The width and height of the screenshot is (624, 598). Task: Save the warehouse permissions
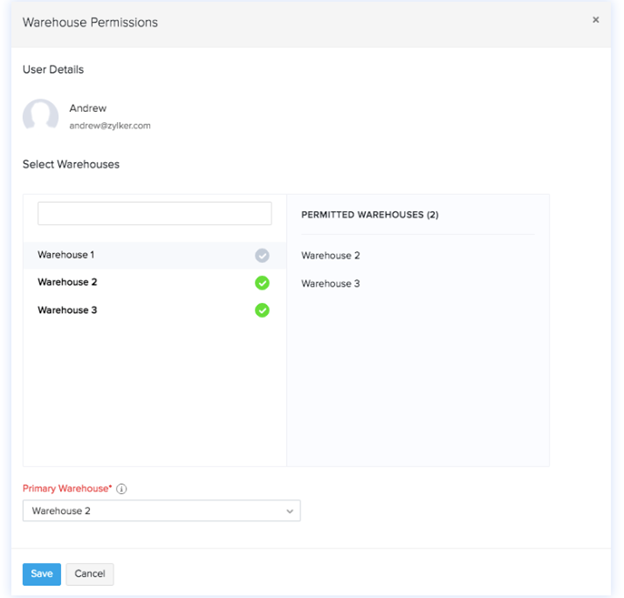point(41,574)
